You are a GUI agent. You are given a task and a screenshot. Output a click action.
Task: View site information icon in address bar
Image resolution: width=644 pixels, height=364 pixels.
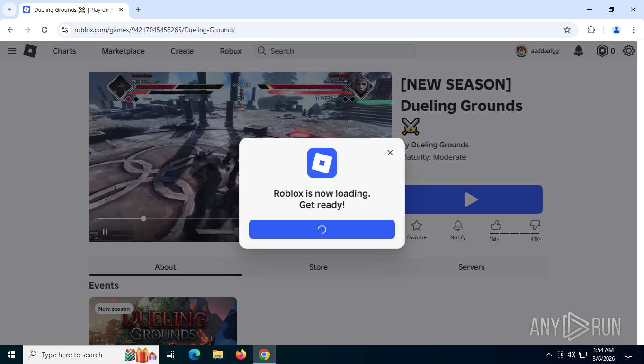pos(65,30)
